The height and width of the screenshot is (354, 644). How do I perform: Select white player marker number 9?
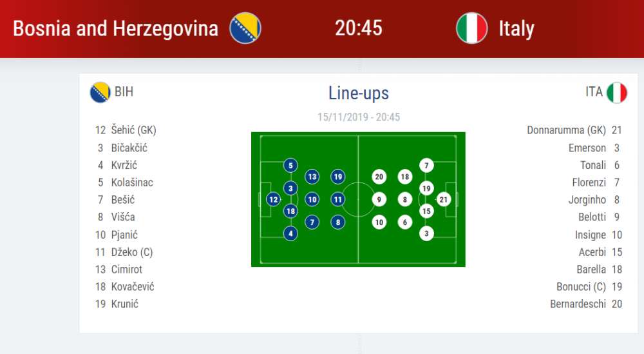tap(379, 199)
